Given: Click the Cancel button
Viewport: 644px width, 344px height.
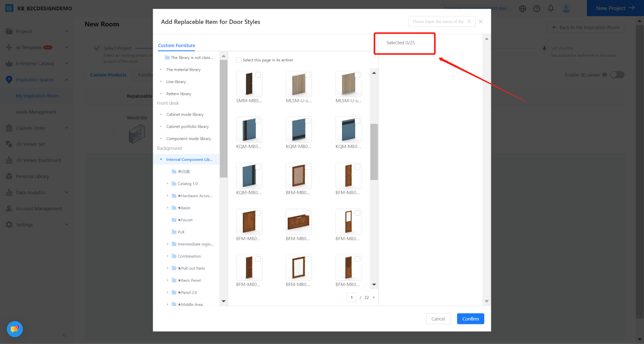Looking at the screenshot, I should (438, 319).
